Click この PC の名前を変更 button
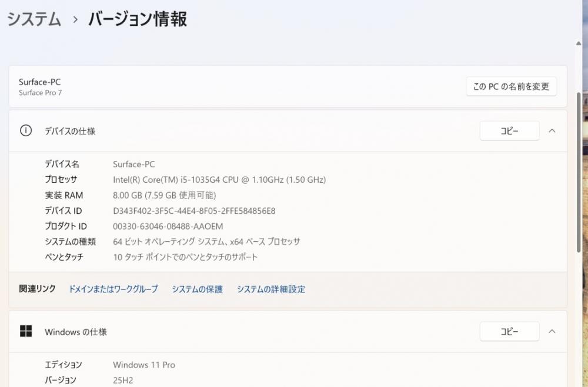588x387 pixels. point(511,86)
